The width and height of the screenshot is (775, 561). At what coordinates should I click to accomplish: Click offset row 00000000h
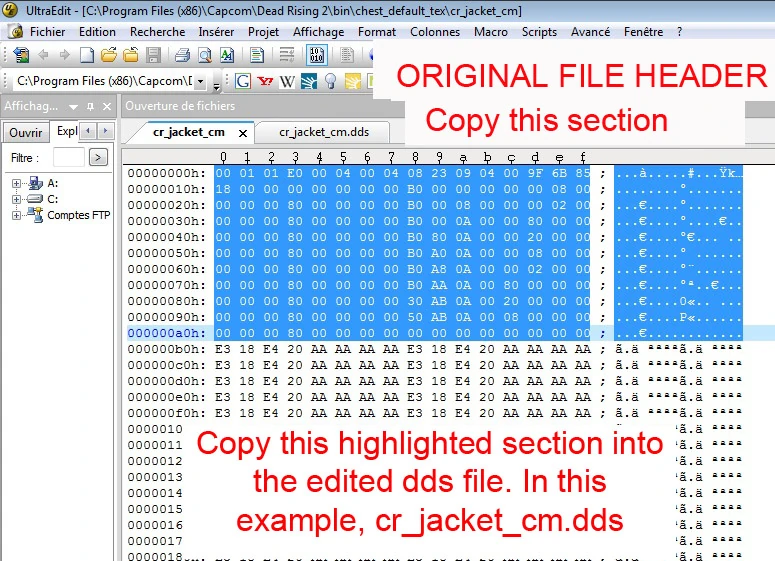[166, 173]
